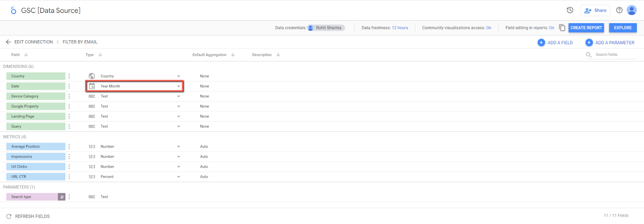Image resolution: width=644 pixels, height=224 pixels.
Task: Click the @ icon on Search type
Action: [x=62, y=197]
